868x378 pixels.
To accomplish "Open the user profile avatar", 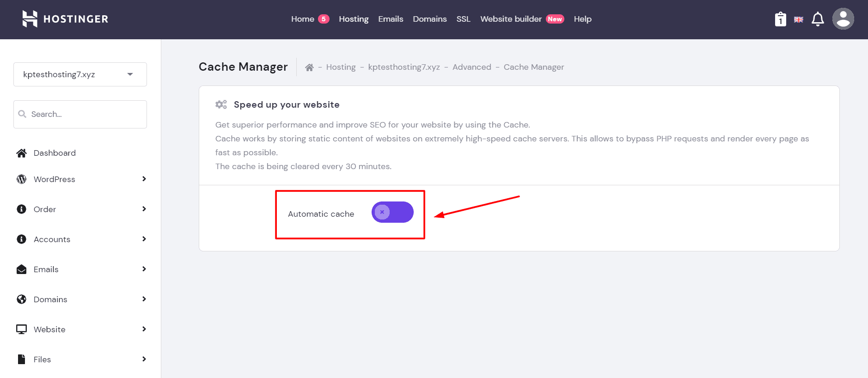I will pyautogui.click(x=843, y=19).
